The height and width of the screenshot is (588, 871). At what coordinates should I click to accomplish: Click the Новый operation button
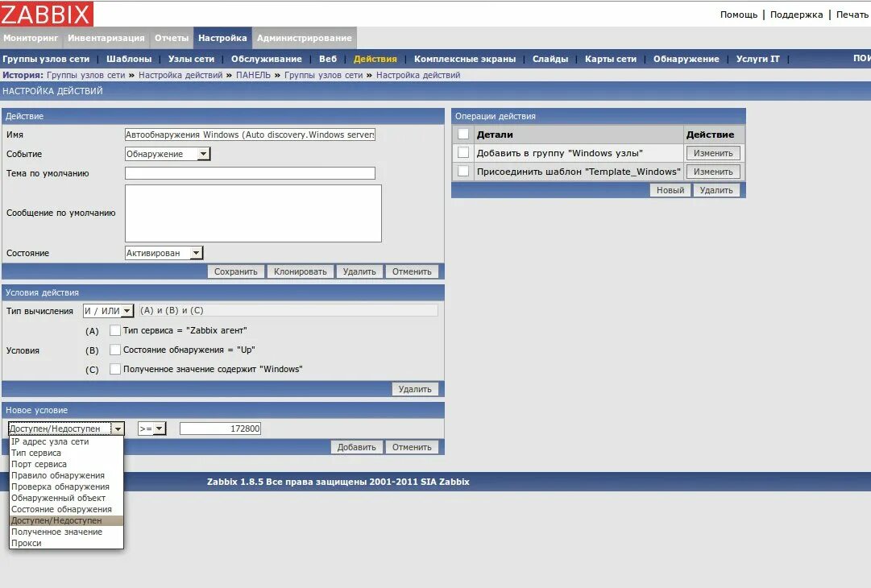670,190
